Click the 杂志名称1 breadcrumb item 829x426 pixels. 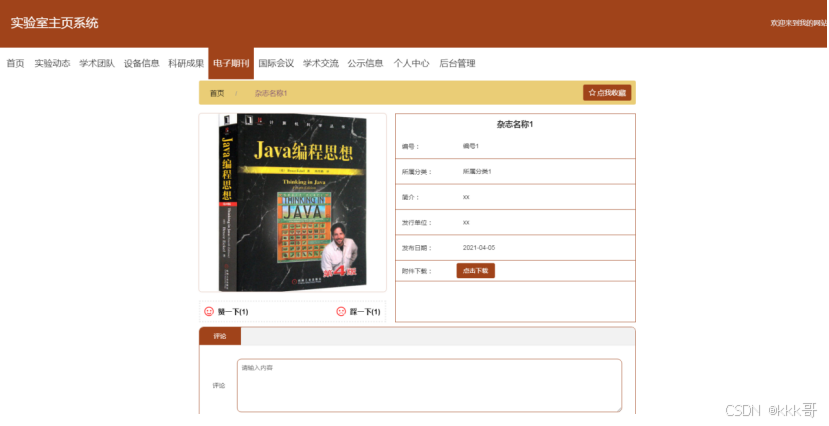[271, 93]
